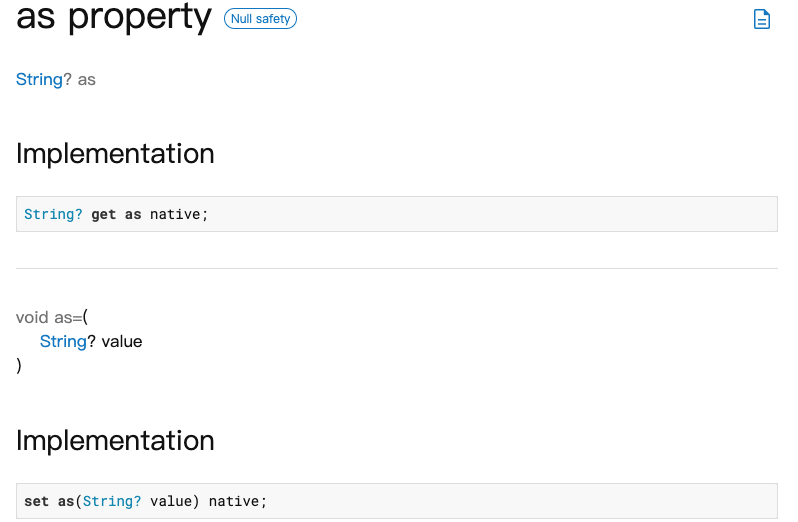
Task: Click the first Implementation heading
Action: [x=115, y=154]
